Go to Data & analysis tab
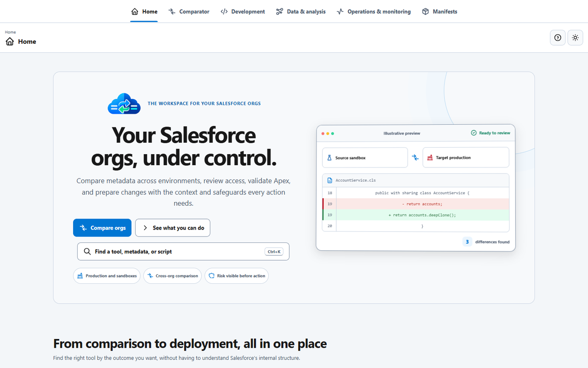Screen dimensions: 588x368 pos(301,11)
